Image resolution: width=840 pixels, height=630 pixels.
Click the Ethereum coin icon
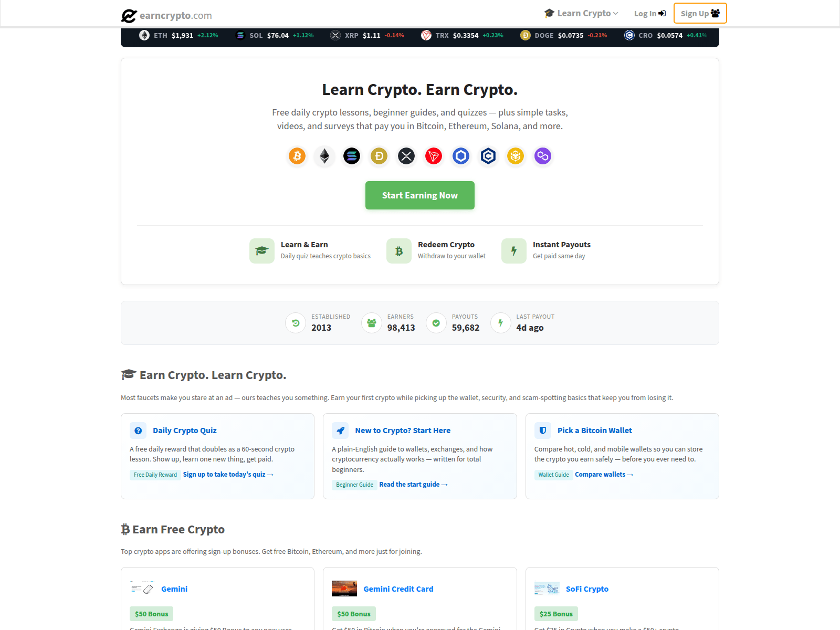[x=324, y=156]
